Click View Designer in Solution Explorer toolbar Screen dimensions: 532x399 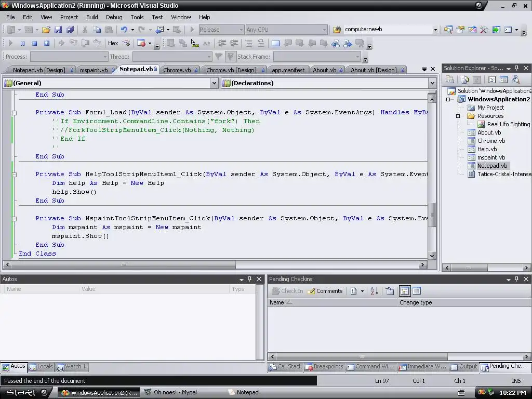point(504,79)
